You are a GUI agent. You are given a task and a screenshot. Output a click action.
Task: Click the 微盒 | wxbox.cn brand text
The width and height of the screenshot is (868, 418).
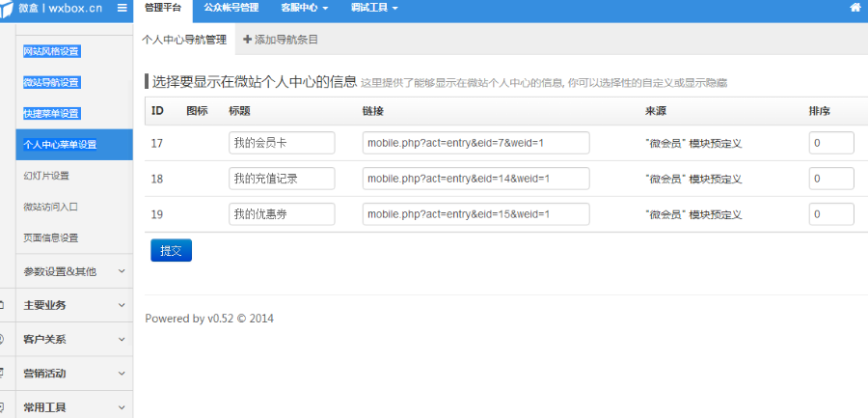pyautogui.click(x=61, y=9)
